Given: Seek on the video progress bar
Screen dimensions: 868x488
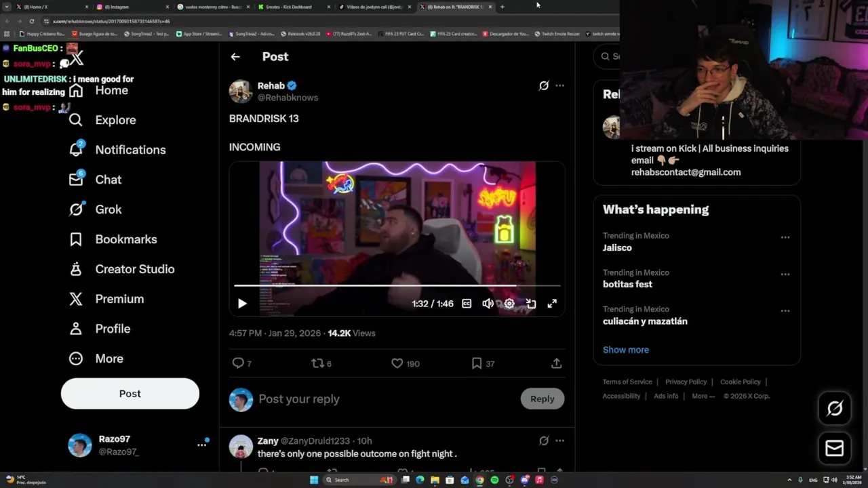Looking at the screenshot, I should 397,286.
